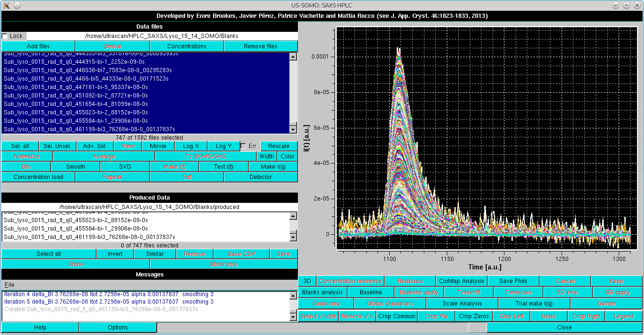
Task: Perform SVD on selected files
Action: click(x=125, y=166)
